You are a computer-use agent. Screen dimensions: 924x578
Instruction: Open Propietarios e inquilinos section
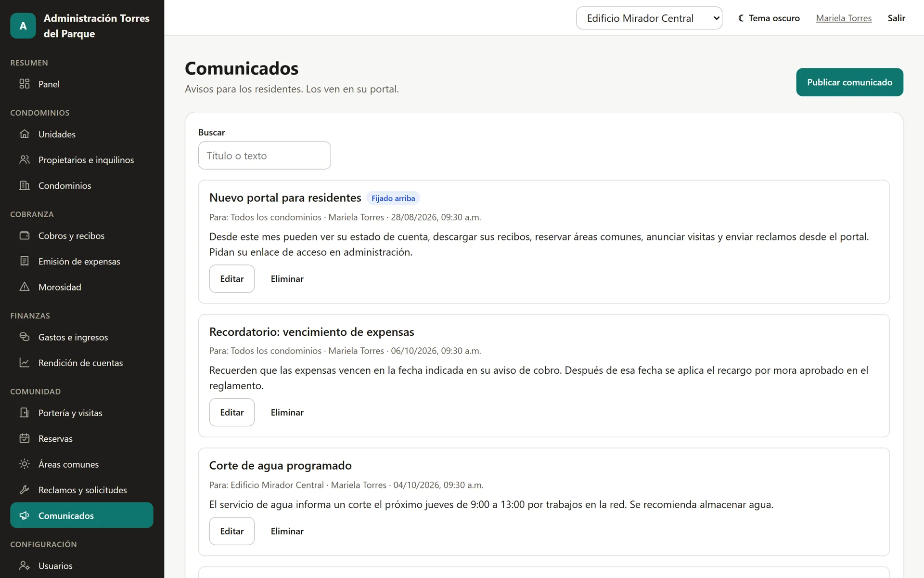click(x=82, y=159)
